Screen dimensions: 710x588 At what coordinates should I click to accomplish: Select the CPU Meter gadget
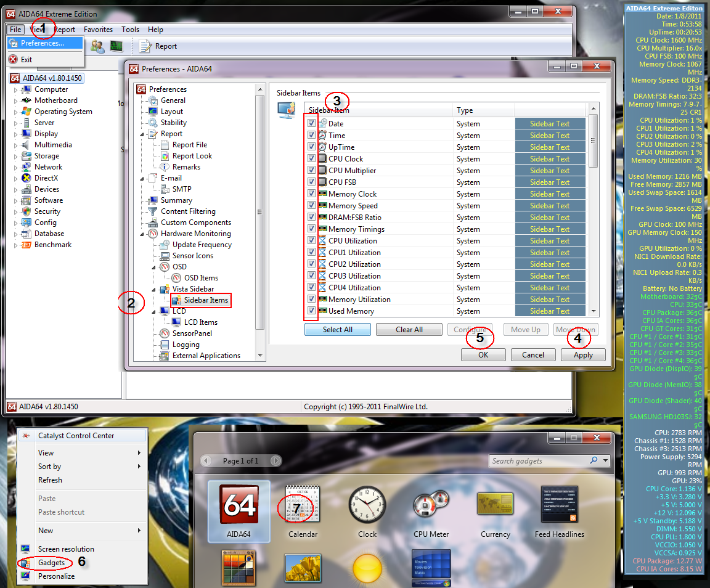coord(431,505)
